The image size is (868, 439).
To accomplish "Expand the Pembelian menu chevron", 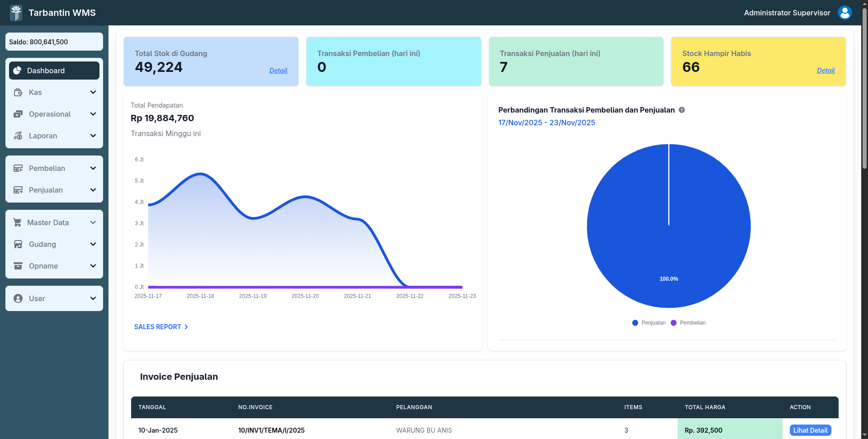I will point(93,168).
